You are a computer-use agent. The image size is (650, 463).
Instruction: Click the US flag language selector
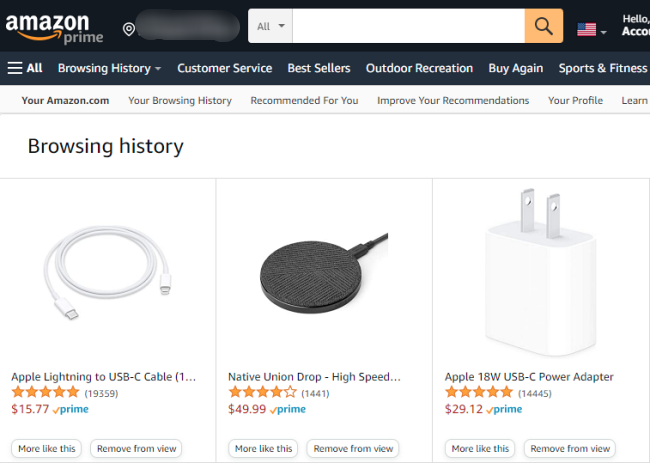591,29
